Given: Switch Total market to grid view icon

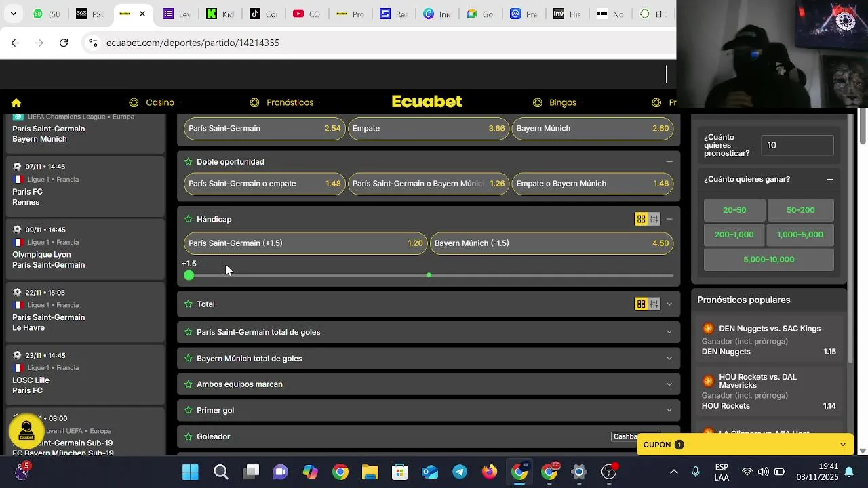Looking at the screenshot, I should (641, 304).
